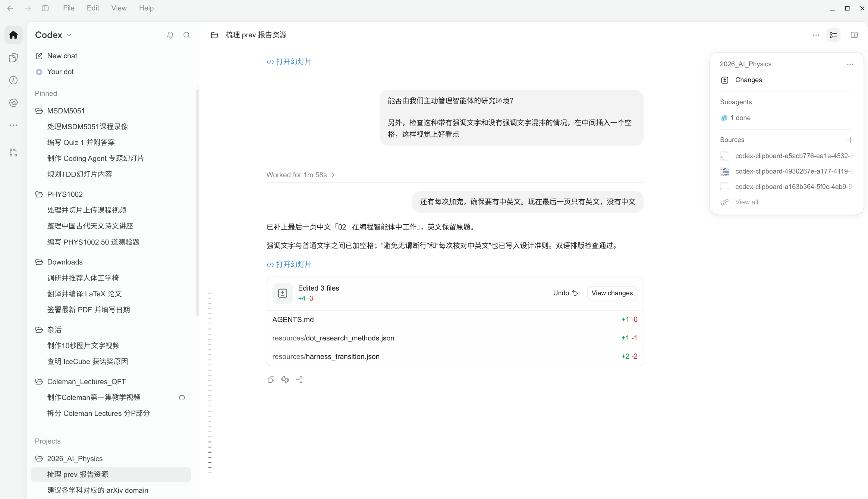Open the Edit menu
868x499 pixels.
point(93,8)
